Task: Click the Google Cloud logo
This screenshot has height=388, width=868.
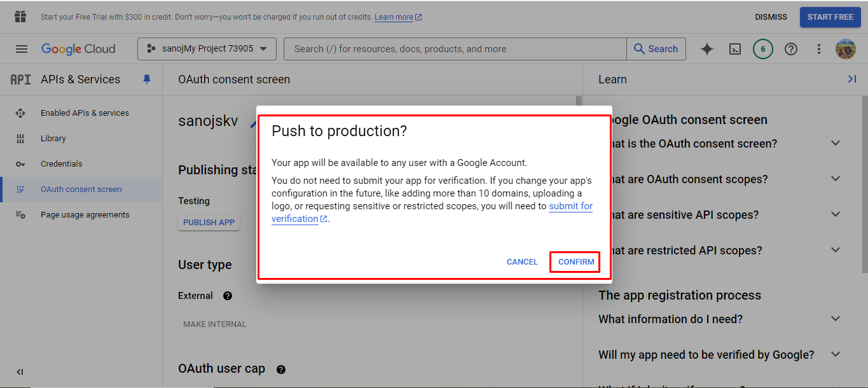Action: click(78, 49)
